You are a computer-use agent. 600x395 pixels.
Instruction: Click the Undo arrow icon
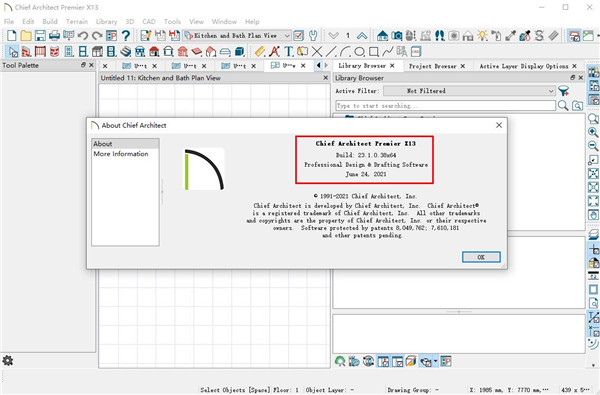(83, 36)
